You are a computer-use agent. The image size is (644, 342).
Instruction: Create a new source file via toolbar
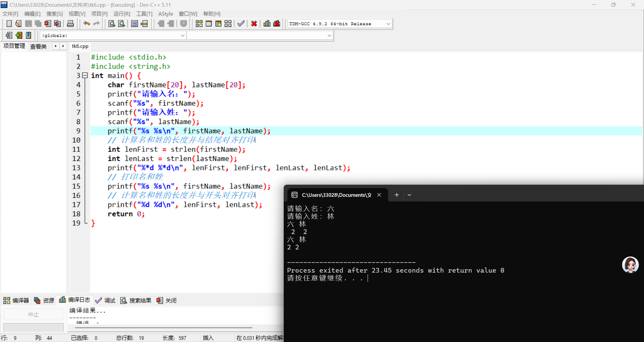point(9,23)
